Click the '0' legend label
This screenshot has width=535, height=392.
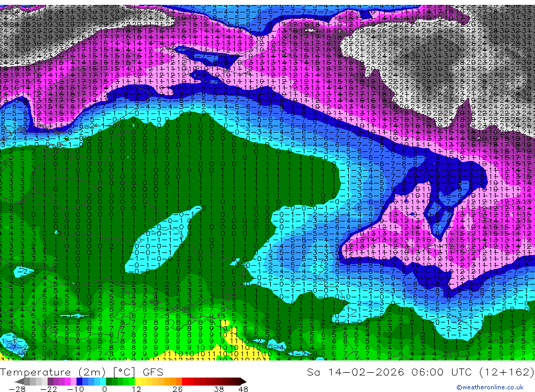[104, 389]
